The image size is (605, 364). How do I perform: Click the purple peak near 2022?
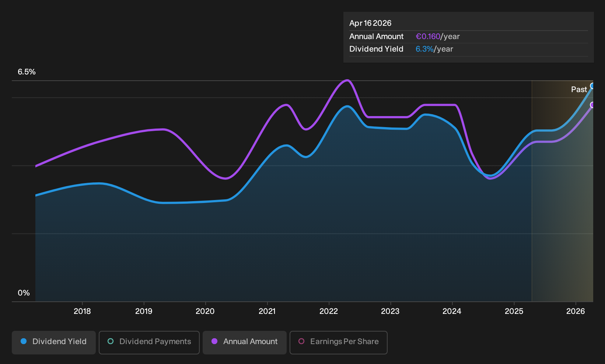coord(347,80)
